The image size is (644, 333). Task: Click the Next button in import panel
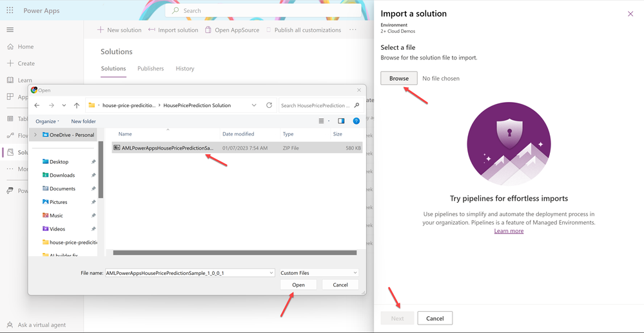[397, 318]
